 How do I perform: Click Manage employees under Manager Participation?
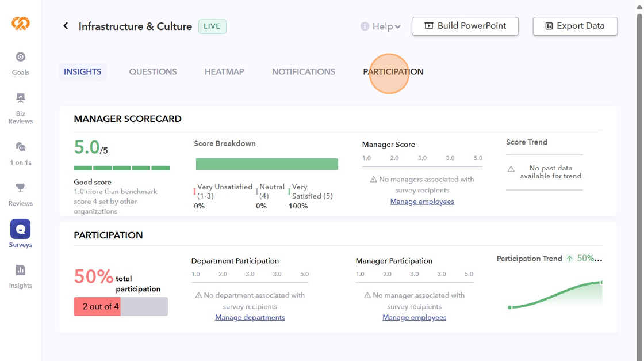(x=415, y=317)
